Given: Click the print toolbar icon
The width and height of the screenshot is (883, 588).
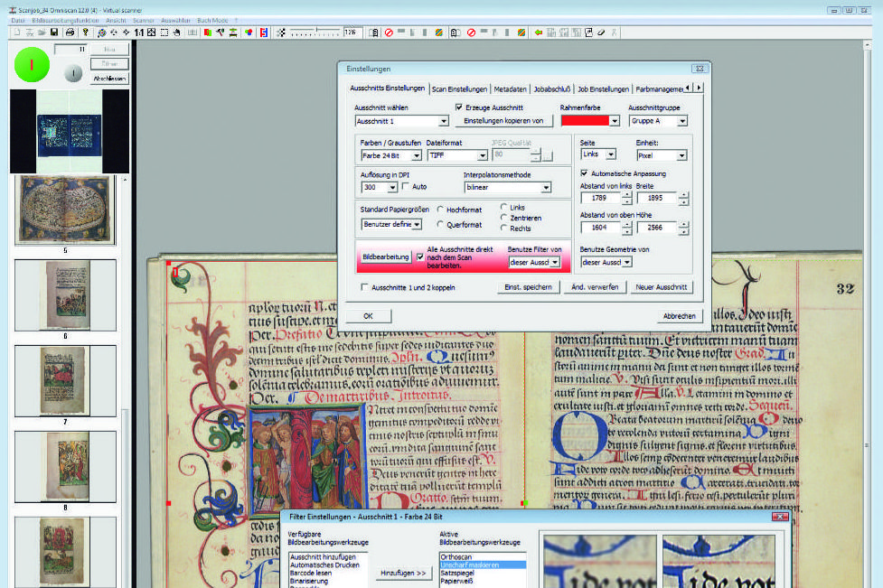Looking at the screenshot, I should point(70,33).
